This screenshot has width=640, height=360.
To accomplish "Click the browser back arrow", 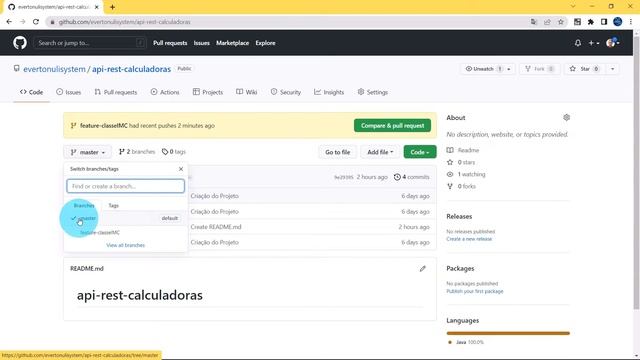I will (9, 22).
